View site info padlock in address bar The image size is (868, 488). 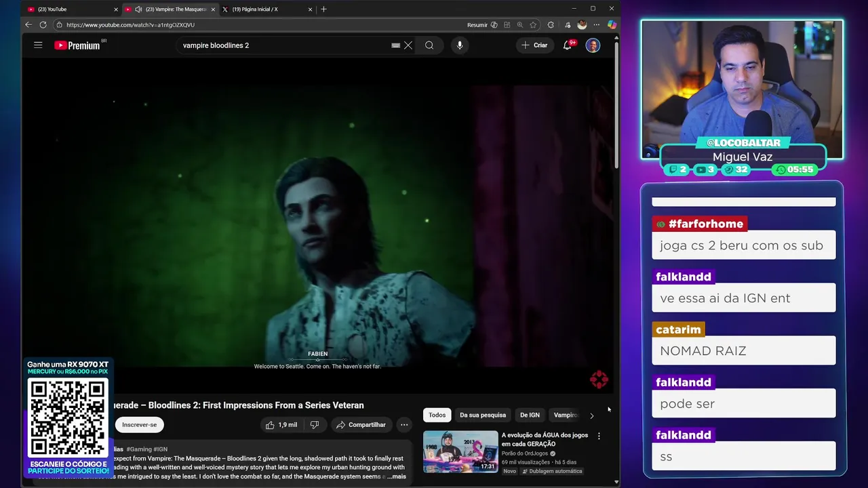coord(60,25)
